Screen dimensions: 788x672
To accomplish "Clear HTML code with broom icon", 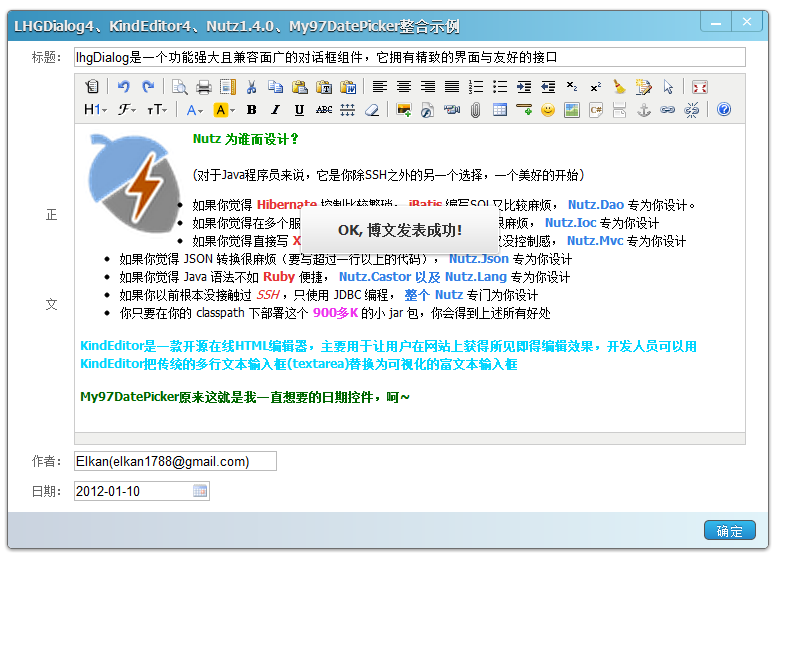I will 620,87.
